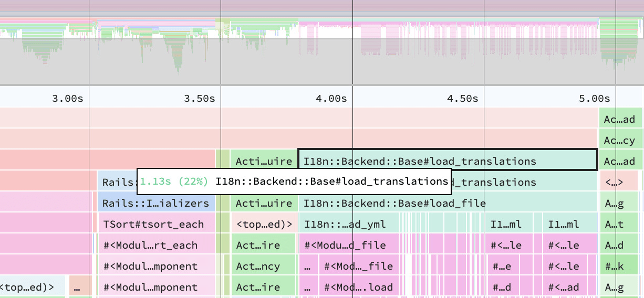Click Acti…uire frame beside I18n::Backend::Base#load_file
644x298 pixels.
pos(264,203)
